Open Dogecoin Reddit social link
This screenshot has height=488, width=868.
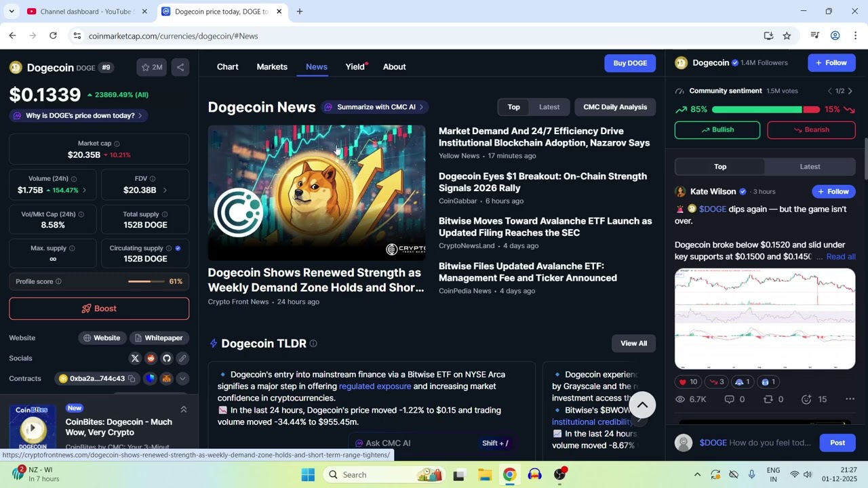click(x=151, y=358)
